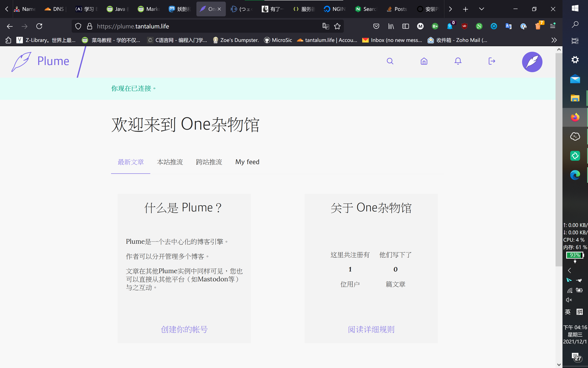
Task: Save to Pocket icon in toolbar
Action: coord(376,26)
